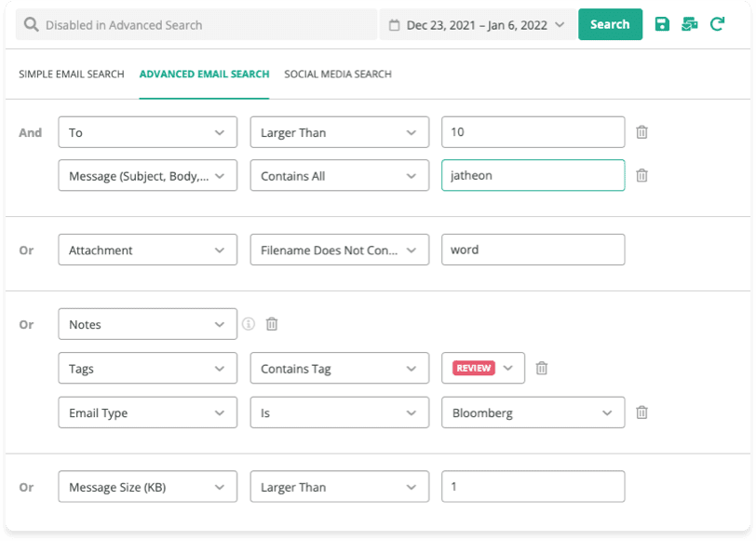The width and height of the screenshot is (756, 541).
Task: Click the export search results icon
Action: click(690, 24)
